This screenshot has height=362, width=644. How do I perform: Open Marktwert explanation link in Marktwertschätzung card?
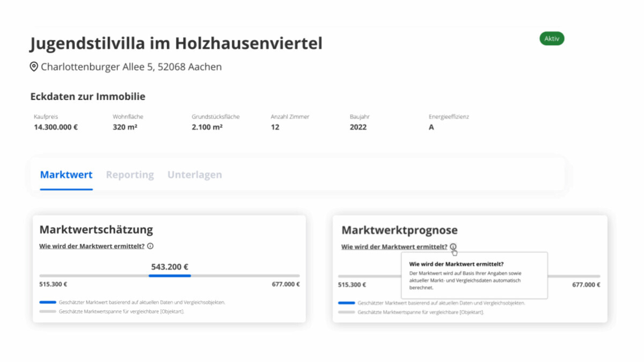[92, 246]
